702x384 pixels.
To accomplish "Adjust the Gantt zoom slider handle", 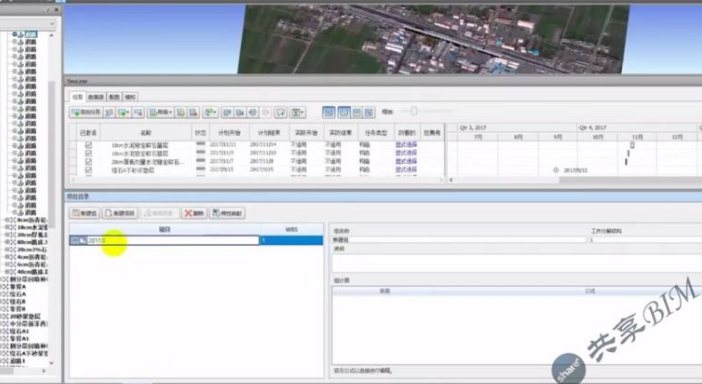I will tap(414, 111).
